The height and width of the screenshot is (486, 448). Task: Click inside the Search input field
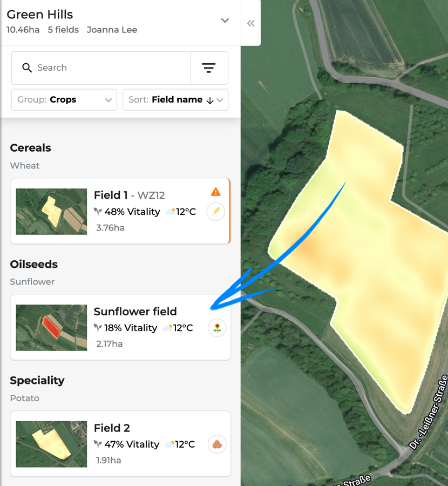point(97,67)
